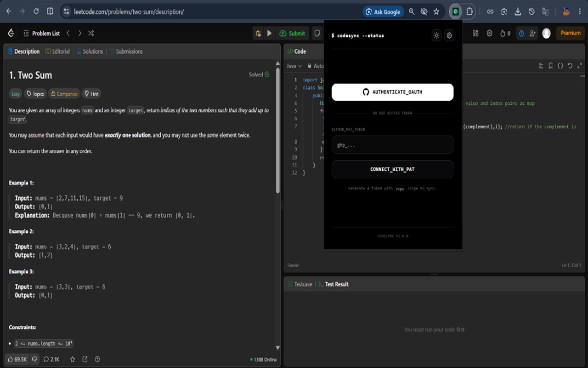Open the invite friend icon

tap(532, 33)
